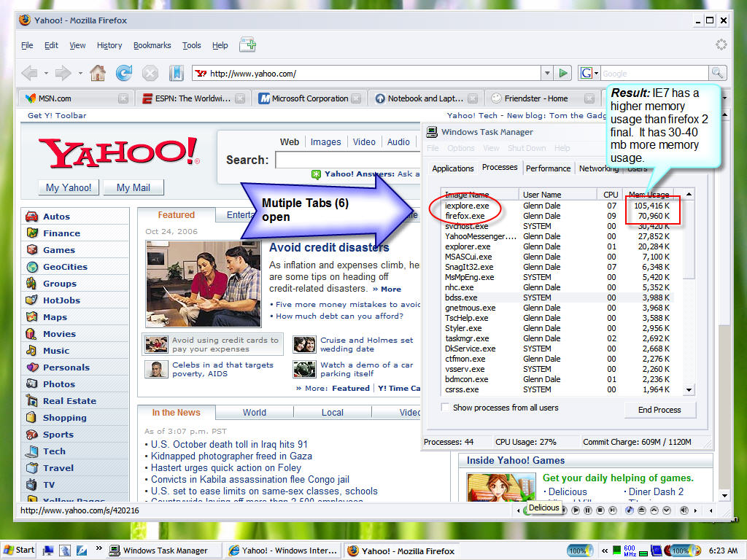Expand hidden system tray icons
This screenshot has width=747, height=560.
[x=604, y=551]
